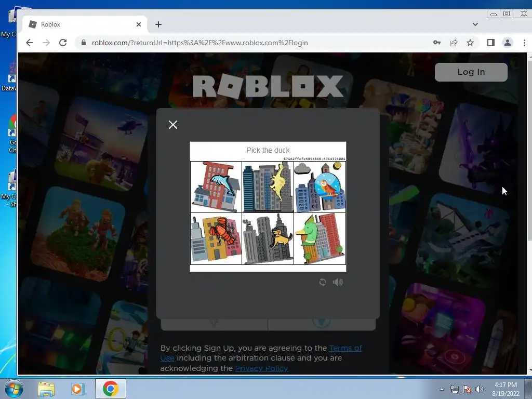The image size is (532, 399).
Task: Select the lobster image tile
Action: tap(216, 239)
